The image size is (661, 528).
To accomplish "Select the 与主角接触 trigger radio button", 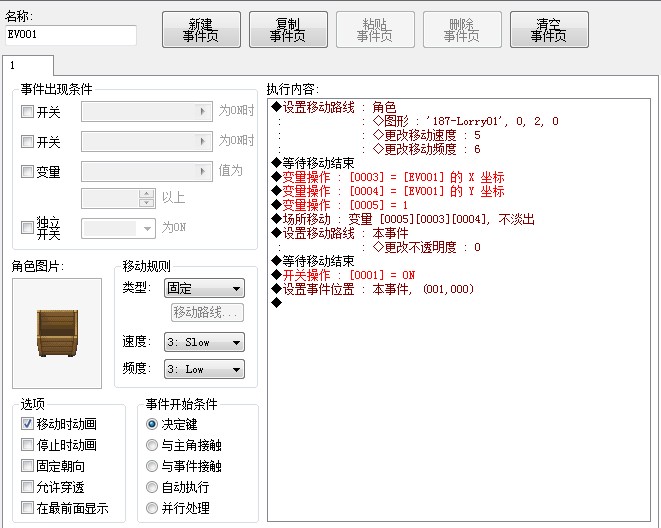I will tap(152, 445).
